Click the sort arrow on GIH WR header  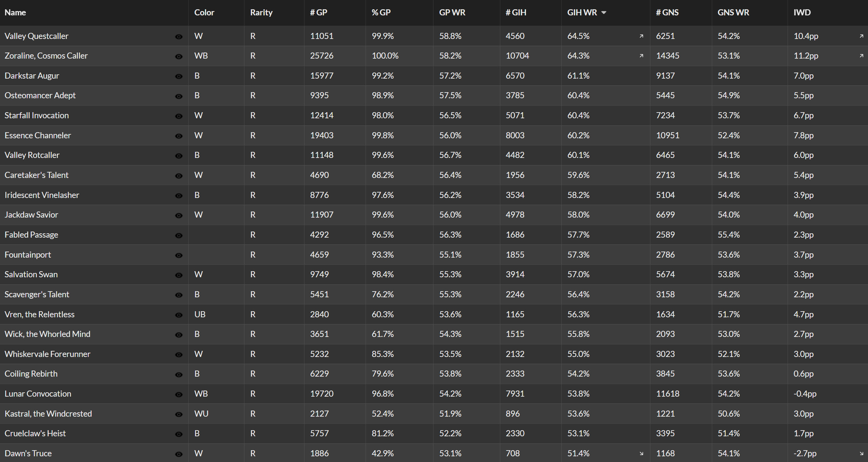click(604, 13)
